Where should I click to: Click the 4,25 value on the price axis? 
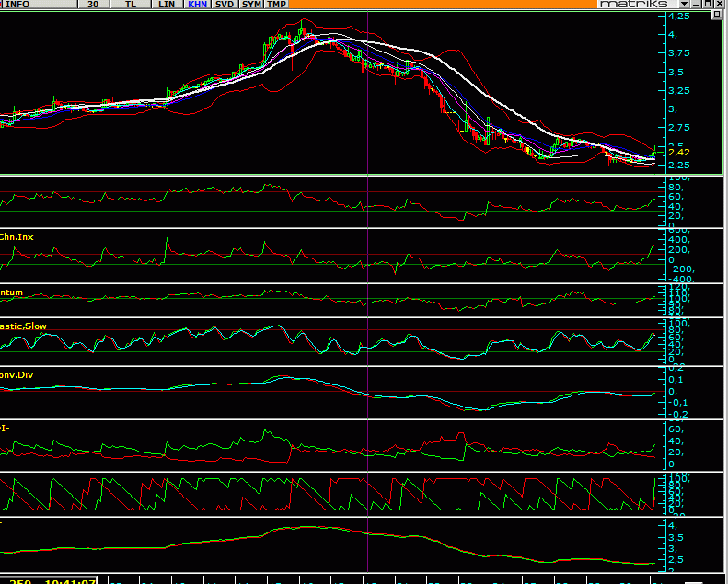679,17
